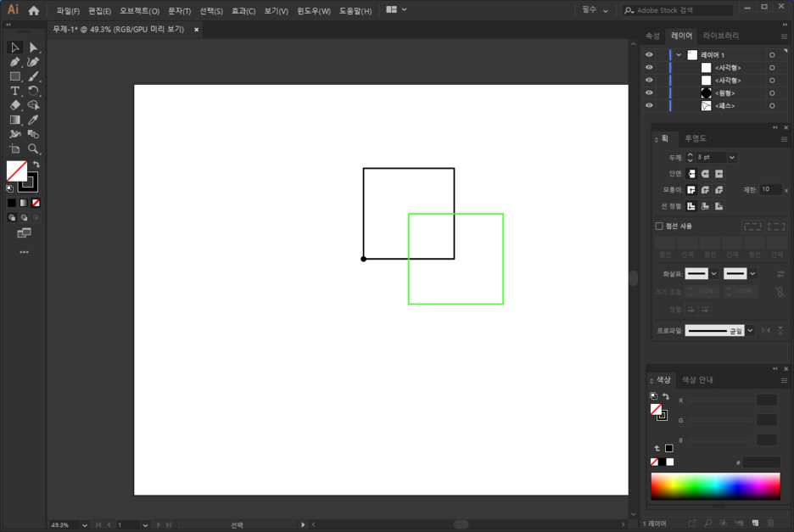The image size is (794, 532).
Task: Select the Paintbrush tool
Action: (x=33, y=76)
